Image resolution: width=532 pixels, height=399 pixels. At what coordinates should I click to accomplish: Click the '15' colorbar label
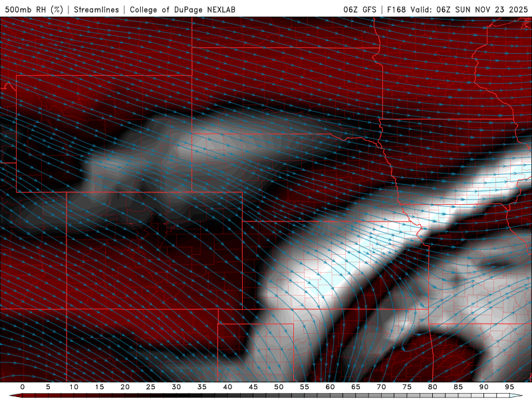pyautogui.click(x=99, y=387)
